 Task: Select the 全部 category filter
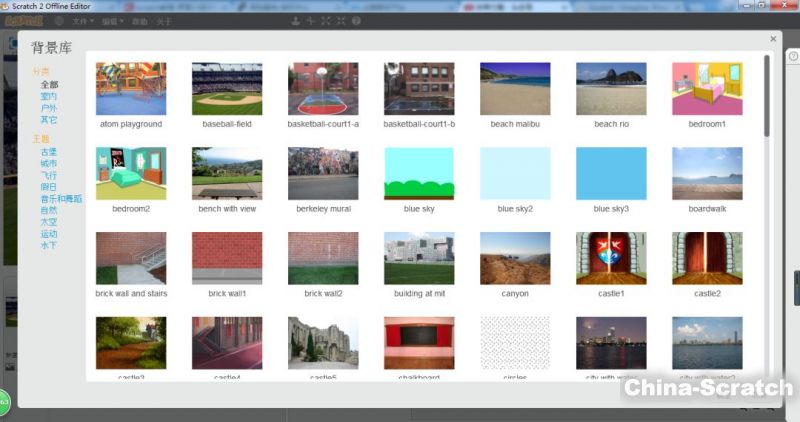[48, 85]
